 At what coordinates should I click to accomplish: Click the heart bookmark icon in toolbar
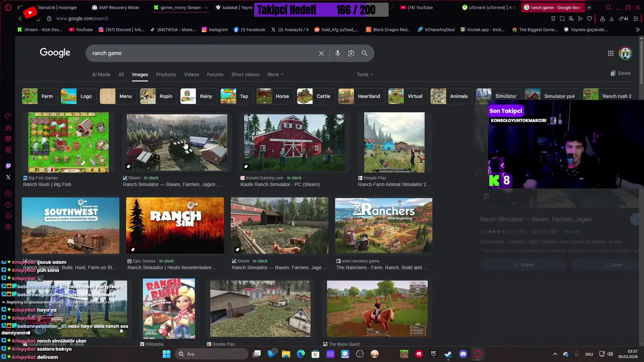click(x=589, y=19)
